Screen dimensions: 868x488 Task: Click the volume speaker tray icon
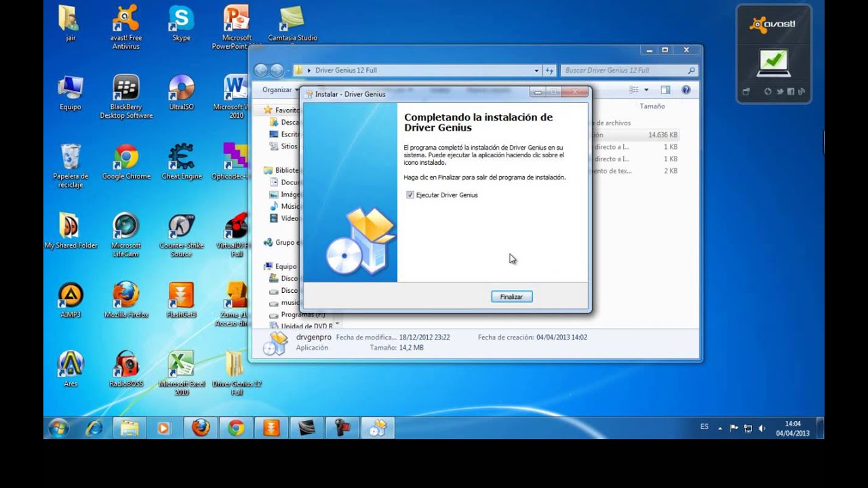point(762,428)
